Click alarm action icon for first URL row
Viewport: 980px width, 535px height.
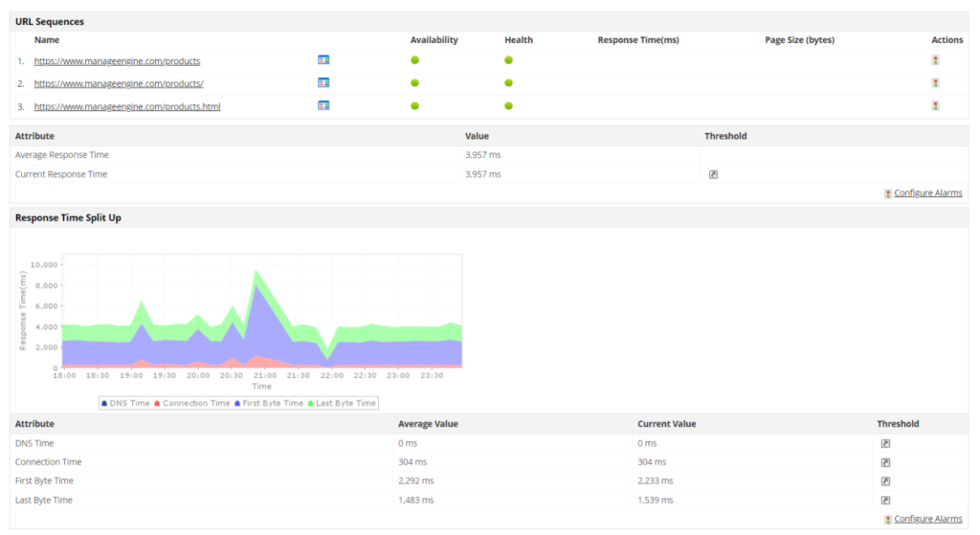[x=935, y=59]
